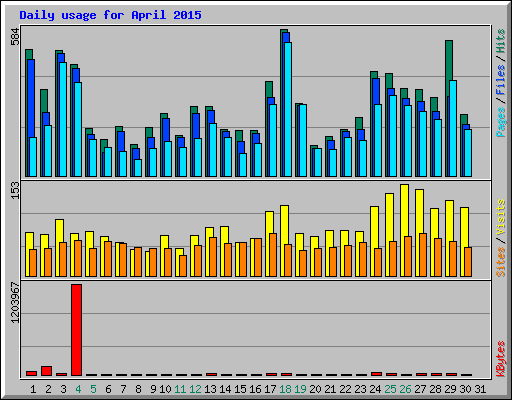Image resolution: width=512 pixels, height=400 pixels.
Task: Click green weekend day label "25"
Action: (x=390, y=389)
